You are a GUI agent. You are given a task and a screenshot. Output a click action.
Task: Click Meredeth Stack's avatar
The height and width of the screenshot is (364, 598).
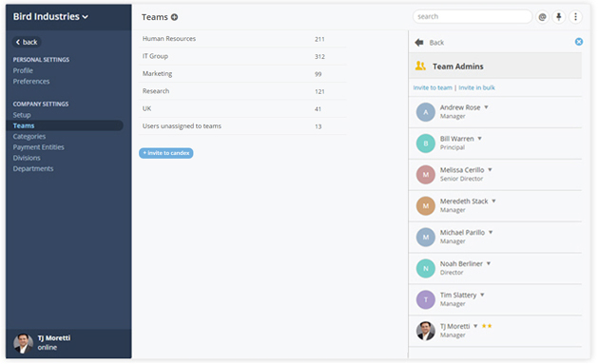click(x=426, y=206)
